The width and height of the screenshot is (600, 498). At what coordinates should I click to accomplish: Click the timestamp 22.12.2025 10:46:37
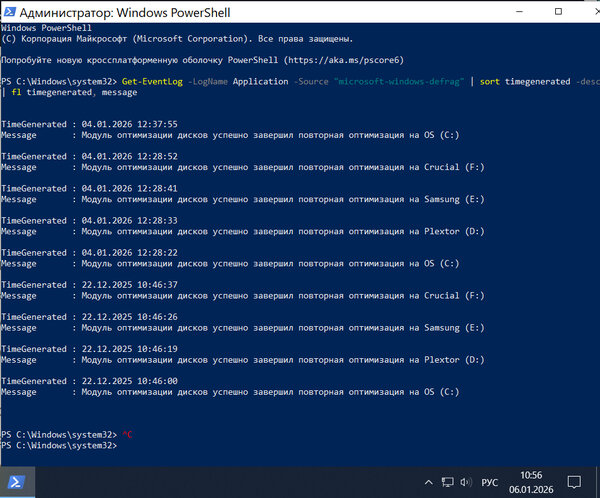(x=129, y=285)
